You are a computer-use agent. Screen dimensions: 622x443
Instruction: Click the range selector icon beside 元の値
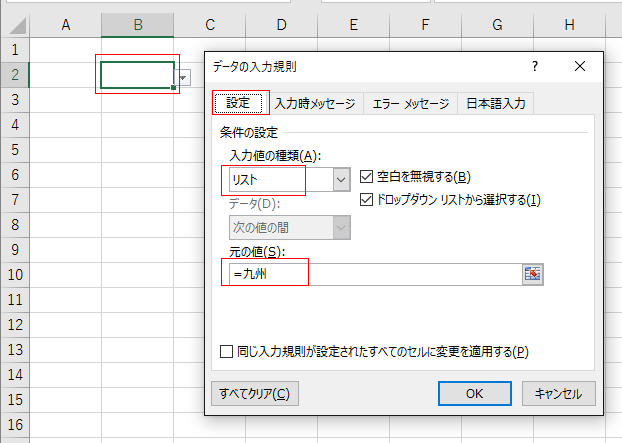pos(532,273)
